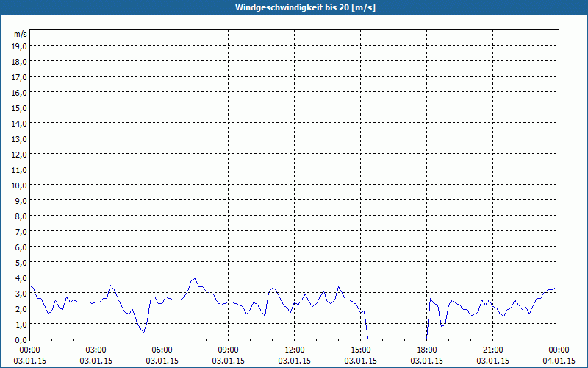Click the 19,0 y-axis label
This screenshot has height=368, width=588.
coord(21,46)
